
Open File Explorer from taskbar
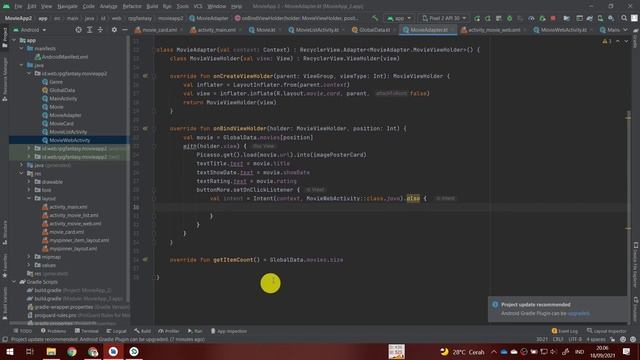pos(51,351)
